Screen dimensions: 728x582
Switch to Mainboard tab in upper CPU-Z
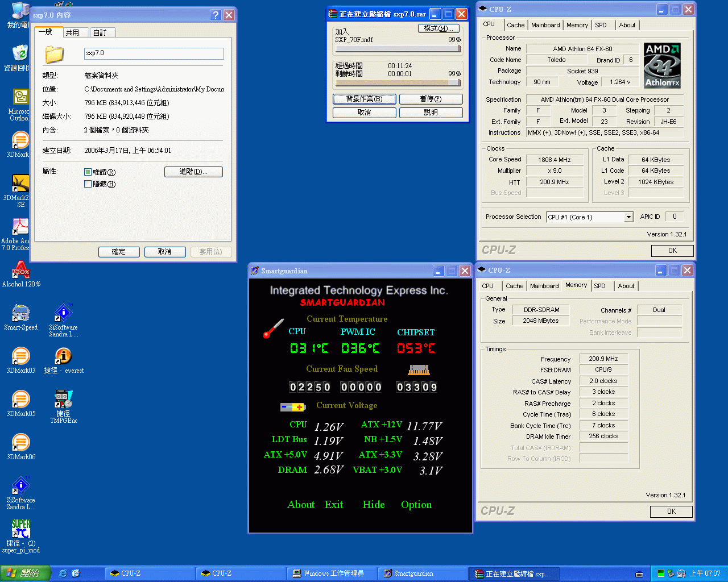coord(545,25)
